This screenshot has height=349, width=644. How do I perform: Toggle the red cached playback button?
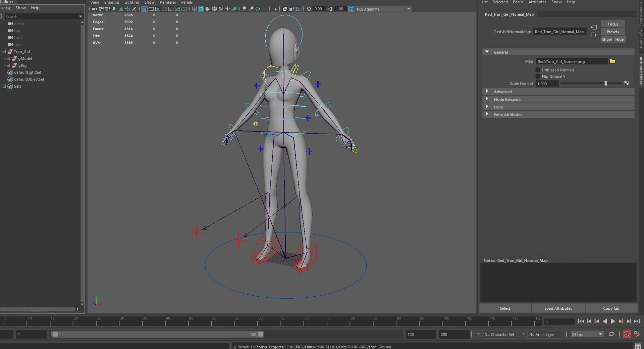click(627, 334)
